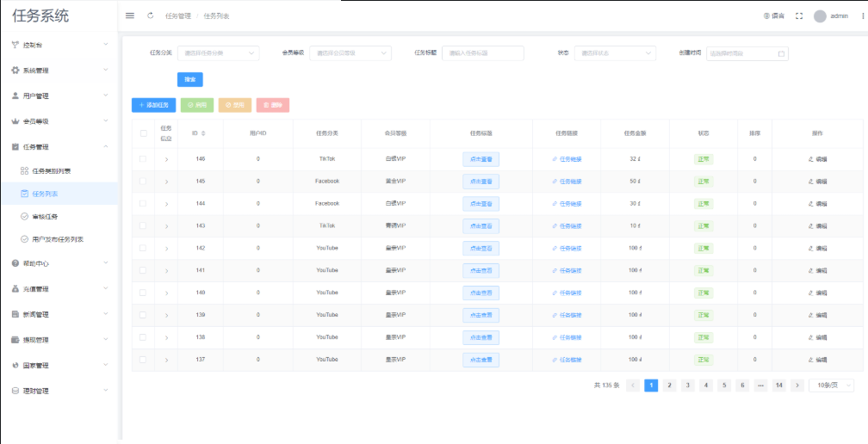Collapse the 任务管理 sidebar group
Viewport: 868px width, 444px height.
tap(106, 146)
